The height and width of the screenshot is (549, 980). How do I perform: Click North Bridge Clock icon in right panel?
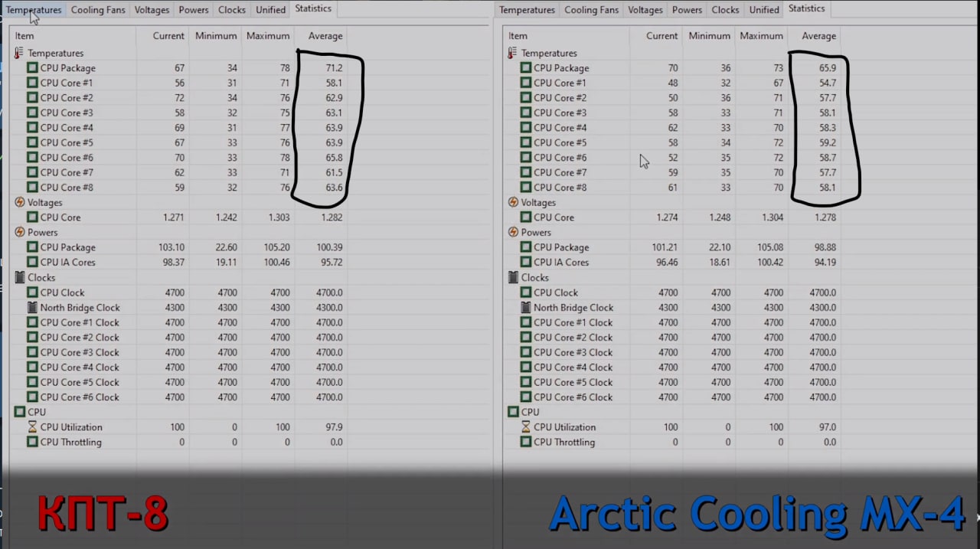coord(525,307)
